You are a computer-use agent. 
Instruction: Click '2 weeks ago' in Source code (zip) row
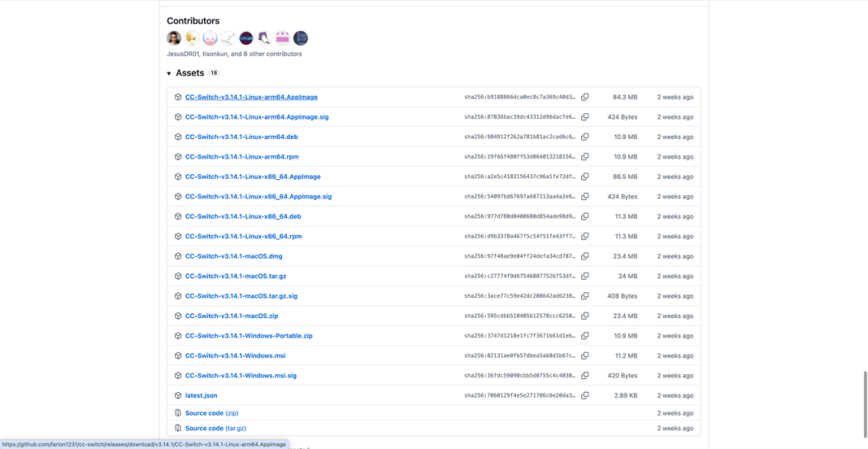point(675,413)
